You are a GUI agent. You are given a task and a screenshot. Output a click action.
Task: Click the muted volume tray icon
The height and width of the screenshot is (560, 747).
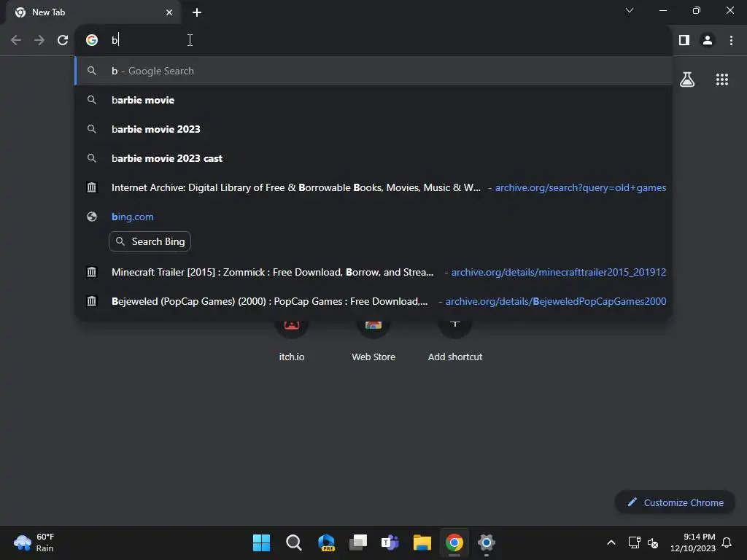pos(653,542)
